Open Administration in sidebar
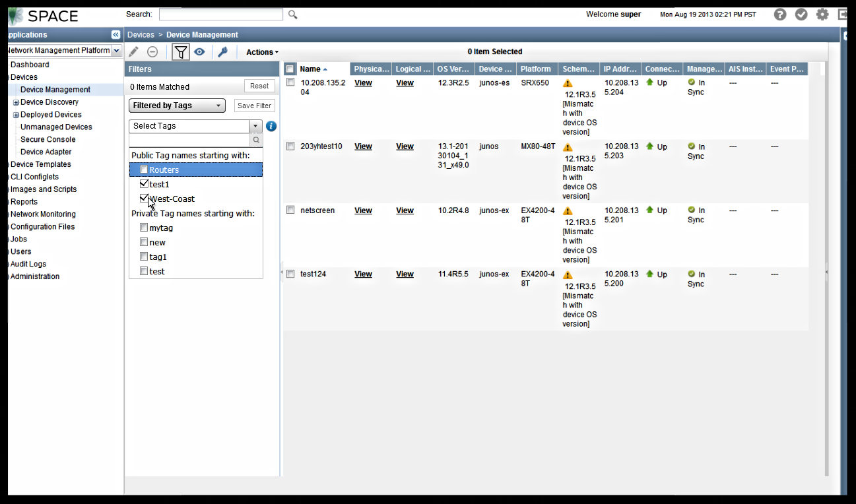856x504 pixels. coord(35,276)
